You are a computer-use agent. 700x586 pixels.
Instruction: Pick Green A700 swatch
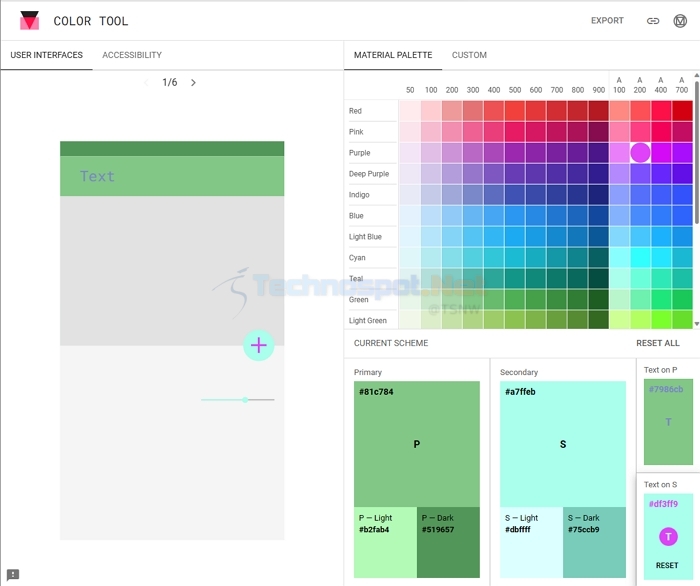pyautogui.click(x=682, y=299)
